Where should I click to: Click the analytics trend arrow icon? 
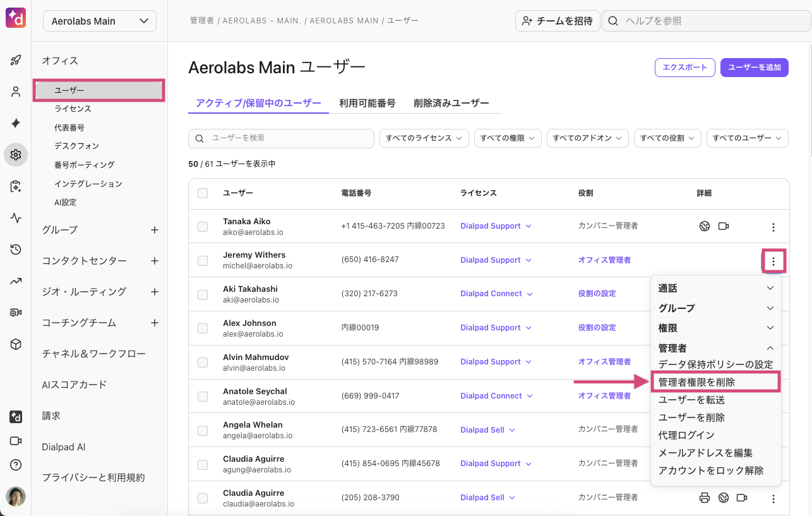click(x=16, y=281)
